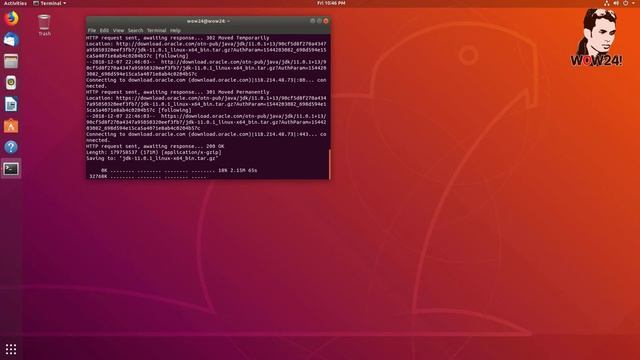
Task: Open the terminal File menu
Action: coord(92,30)
